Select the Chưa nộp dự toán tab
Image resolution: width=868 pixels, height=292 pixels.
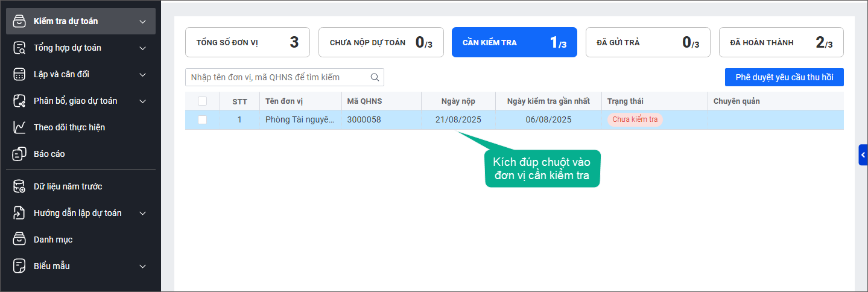381,42
